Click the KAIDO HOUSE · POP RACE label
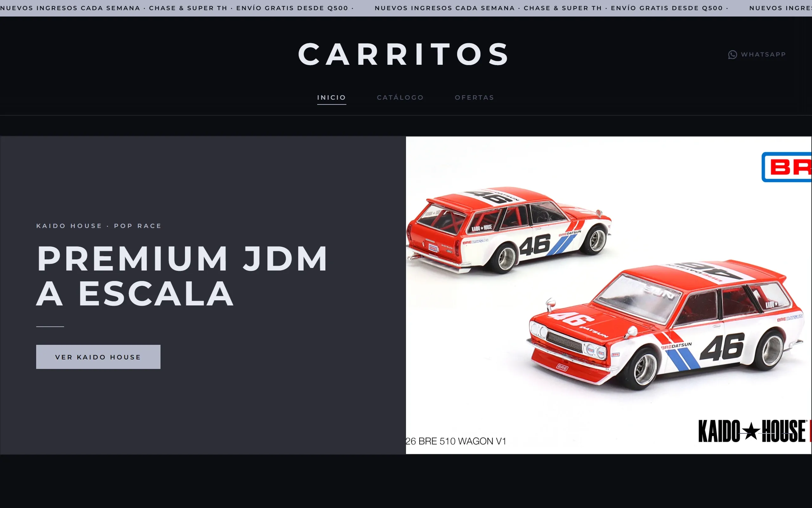This screenshot has height=508, width=812. click(99, 226)
